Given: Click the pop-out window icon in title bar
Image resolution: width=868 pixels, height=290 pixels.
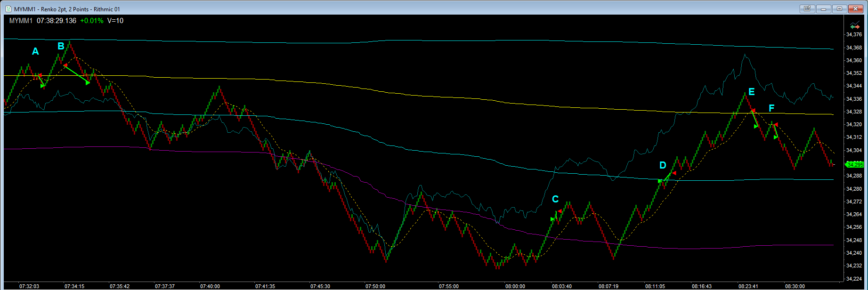Looking at the screenshot, I should tap(807, 8).
